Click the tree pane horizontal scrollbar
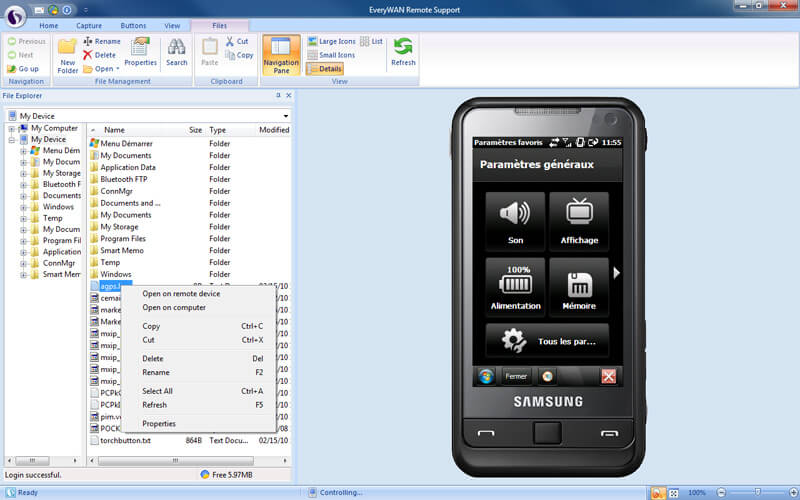Screen dimensions: 800x500 pyautogui.click(x=32, y=461)
